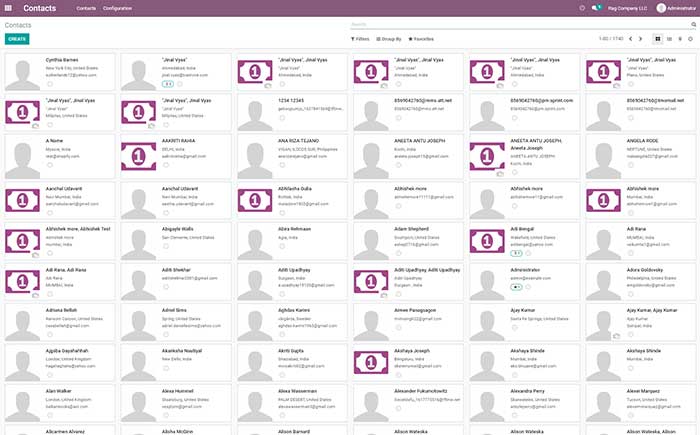The width and height of the screenshot is (700, 435).
Task: Open the Group By dropdown
Action: point(389,39)
